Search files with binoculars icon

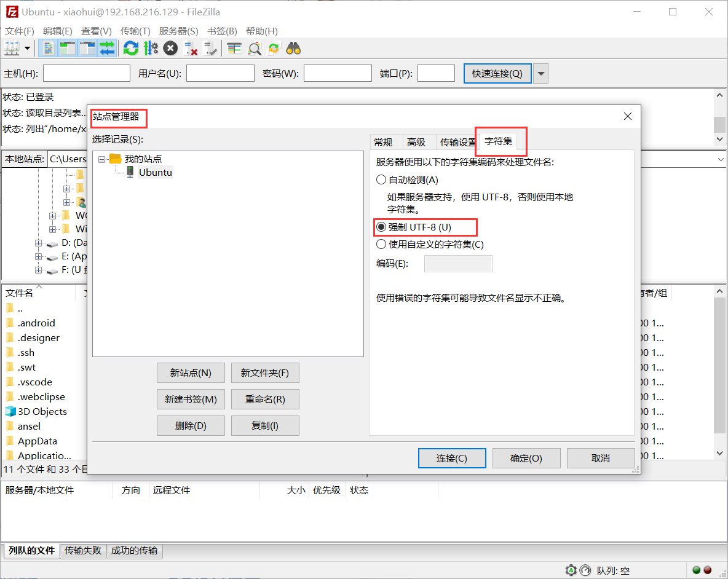pyautogui.click(x=293, y=48)
